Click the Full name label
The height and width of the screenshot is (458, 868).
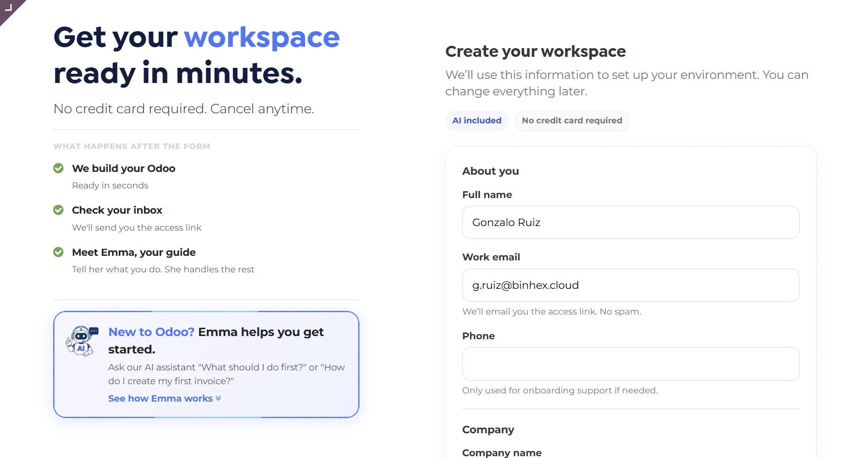[487, 195]
